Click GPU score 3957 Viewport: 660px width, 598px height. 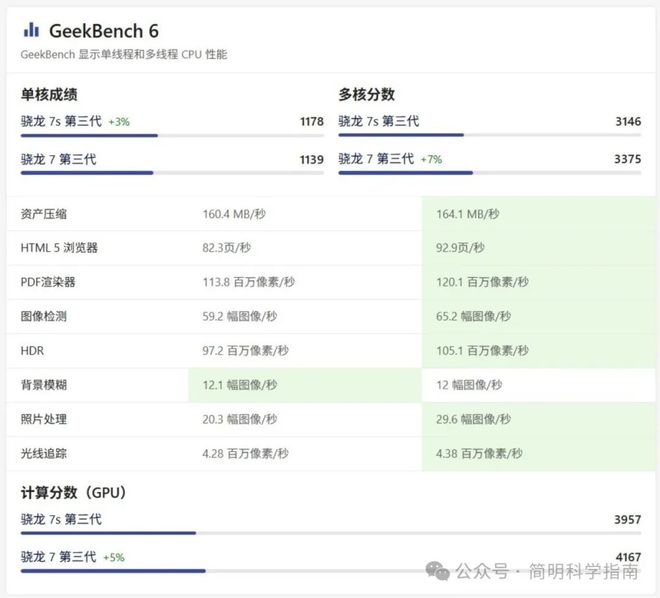[628, 520]
